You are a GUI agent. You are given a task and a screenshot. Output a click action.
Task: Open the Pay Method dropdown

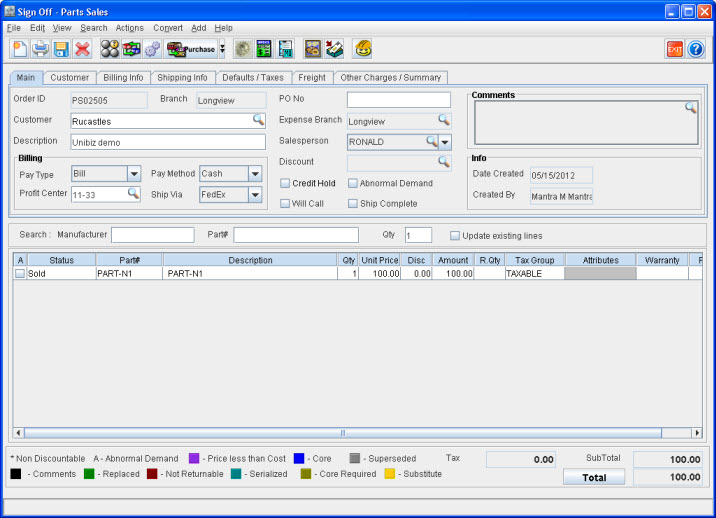(255, 174)
